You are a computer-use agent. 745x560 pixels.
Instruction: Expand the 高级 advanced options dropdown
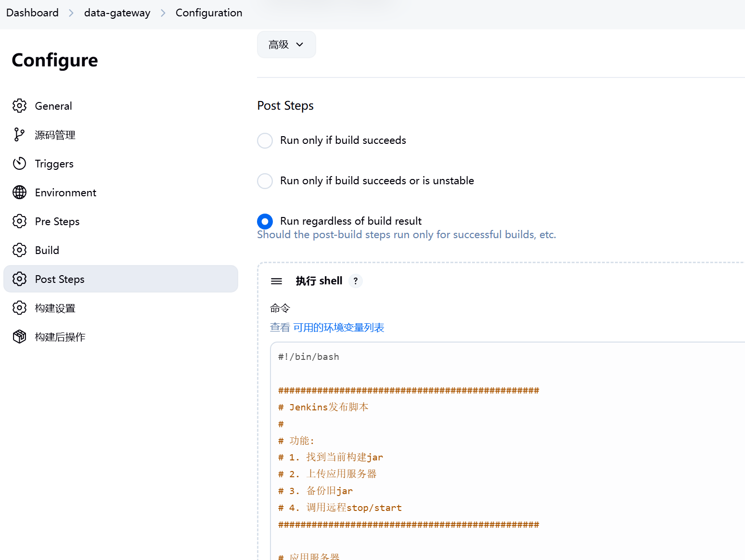click(x=286, y=44)
